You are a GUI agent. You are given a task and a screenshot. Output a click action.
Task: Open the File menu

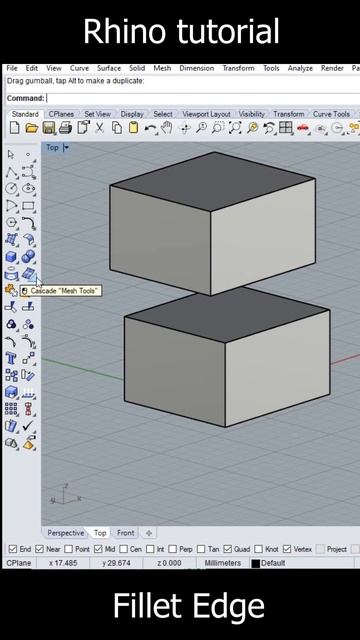point(12,68)
